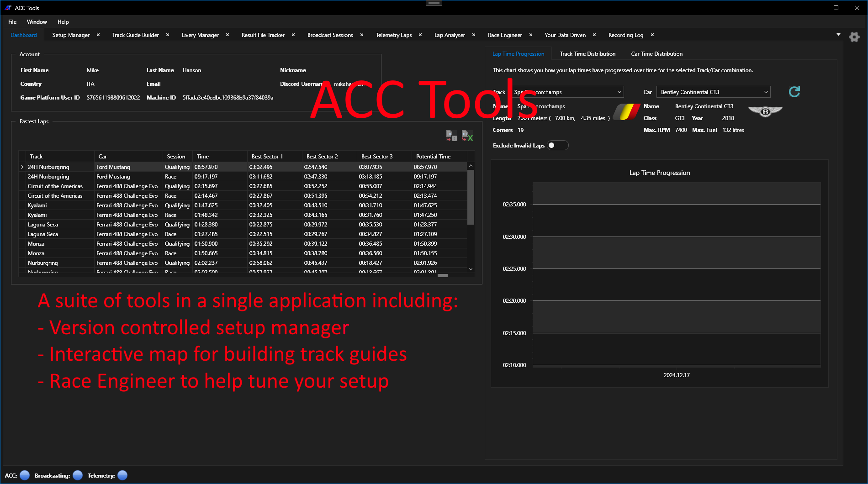Screen dimensions: 868x484
Task: Click the Telemetry status indicator
Action: coord(122,475)
